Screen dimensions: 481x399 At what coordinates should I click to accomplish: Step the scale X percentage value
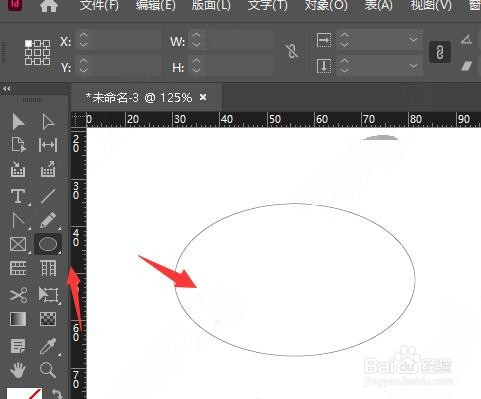pyautogui.click(x=344, y=40)
